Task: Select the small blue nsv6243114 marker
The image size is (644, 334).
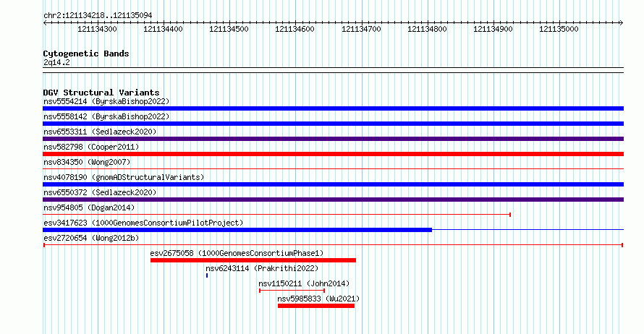Action: (207, 275)
